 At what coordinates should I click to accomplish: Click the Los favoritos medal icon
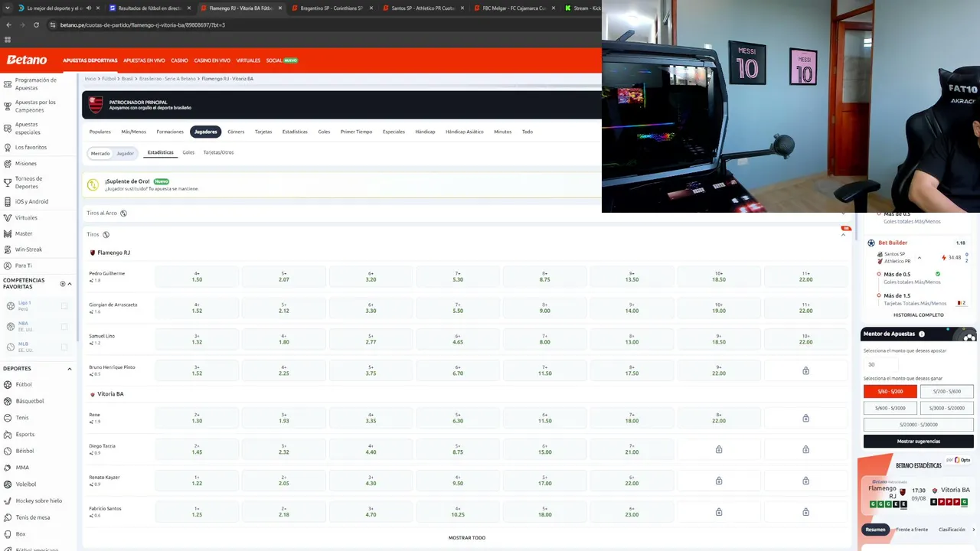pos(7,147)
